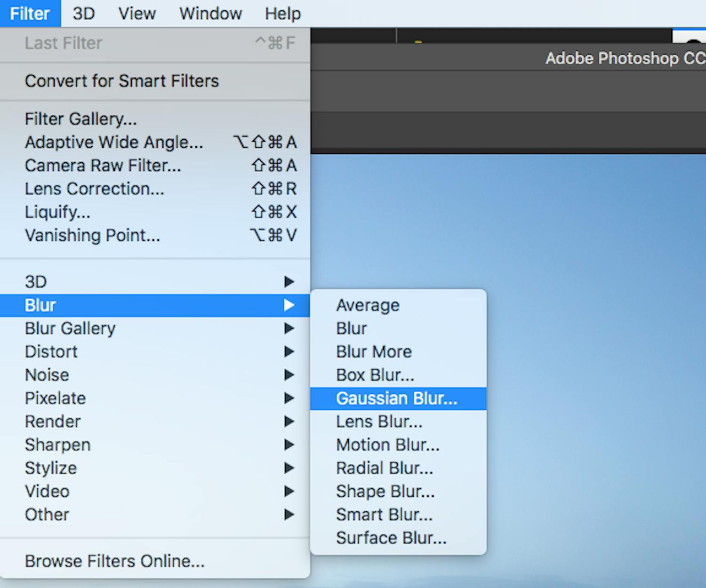Image resolution: width=706 pixels, height=588 pixels.
Task: Open the Window menu
Action: 210,14
